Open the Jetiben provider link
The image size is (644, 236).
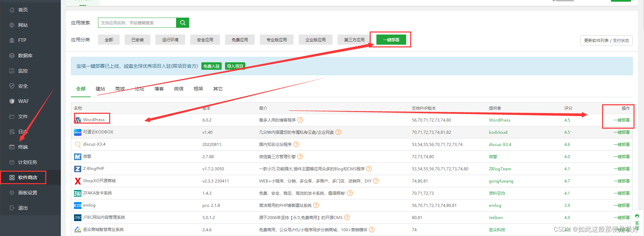click(496, 217)
